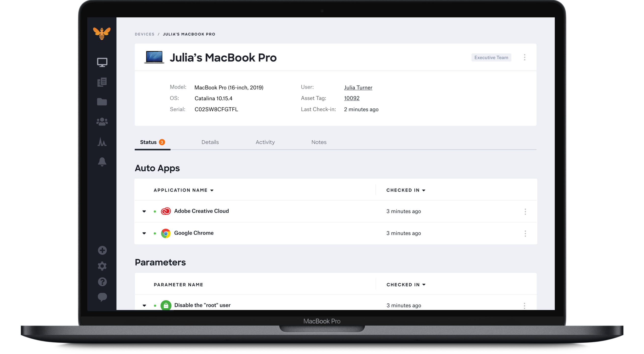The image size is (644, 354).
Task: Open the Users group icon in sidebar
Action: (102, 122)
